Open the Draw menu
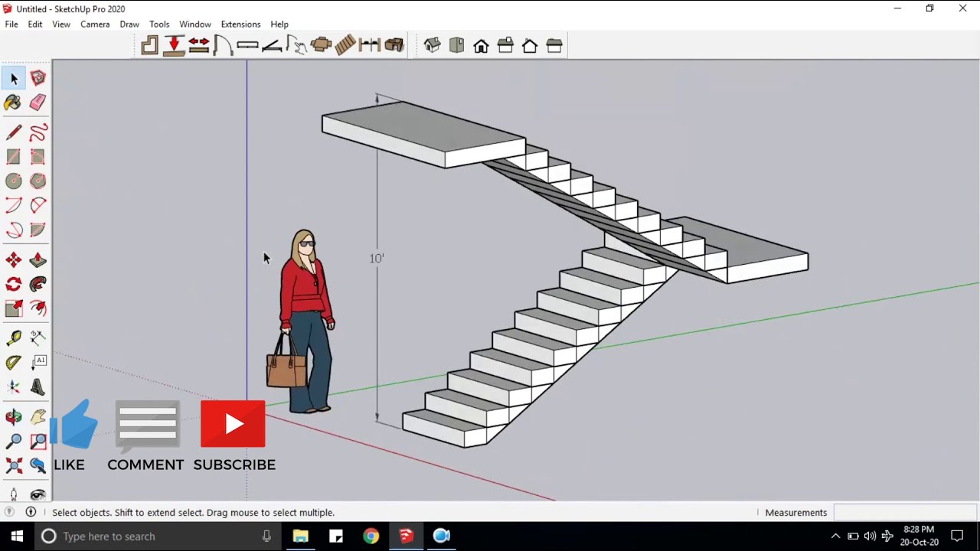Image resolution: width=980 pixels, height=551 pixels. click(129, 24)
